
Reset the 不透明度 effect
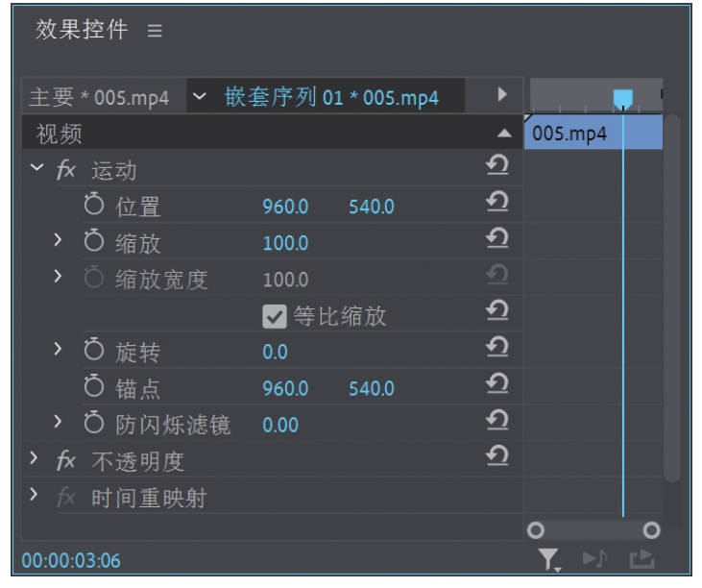[497, 455]
